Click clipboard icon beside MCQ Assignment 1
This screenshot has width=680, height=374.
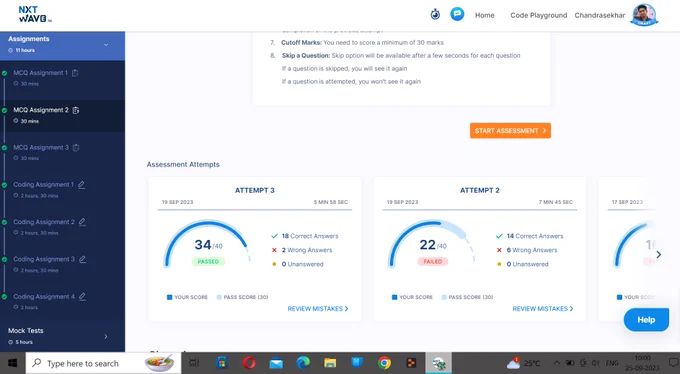pyautogui.click(x=75, y=73)
